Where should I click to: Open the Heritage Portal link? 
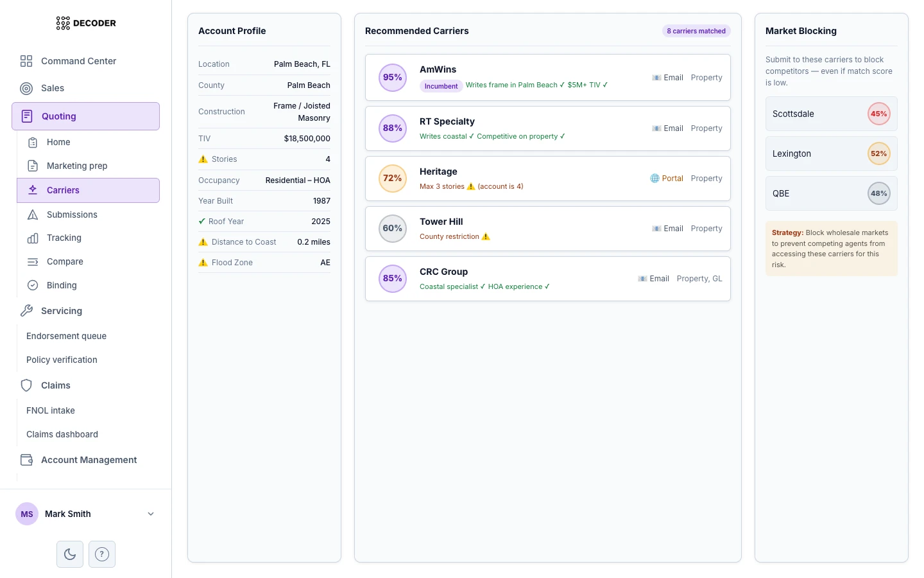[x=667, y=179]
